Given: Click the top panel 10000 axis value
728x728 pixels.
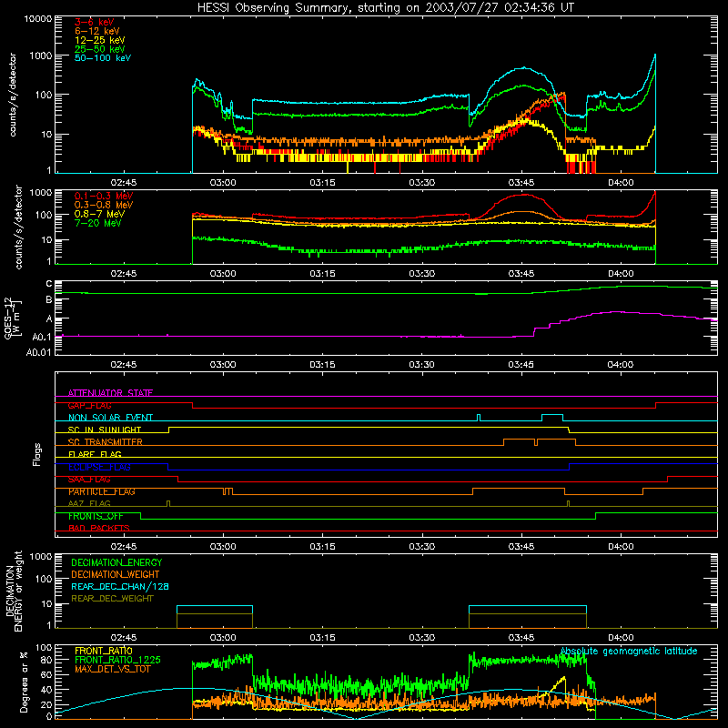Looking at the screenshot, I should pyautogui.click(x=38, y=18).
